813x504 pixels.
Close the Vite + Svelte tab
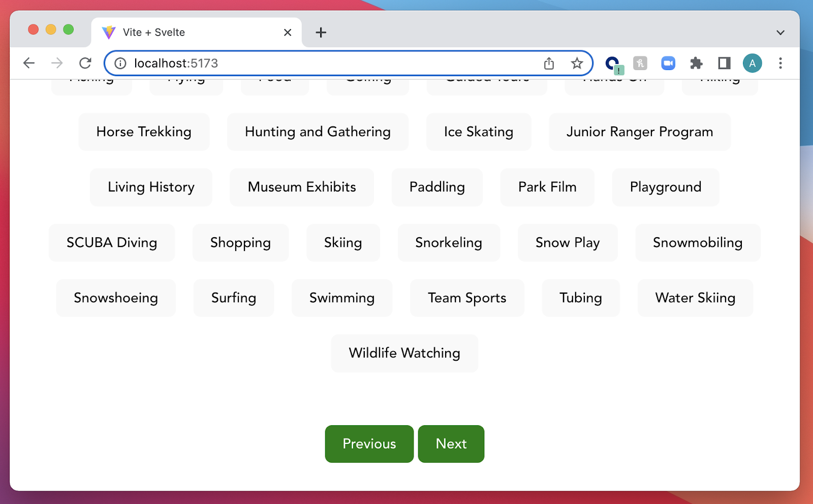[x=288, y=33]
